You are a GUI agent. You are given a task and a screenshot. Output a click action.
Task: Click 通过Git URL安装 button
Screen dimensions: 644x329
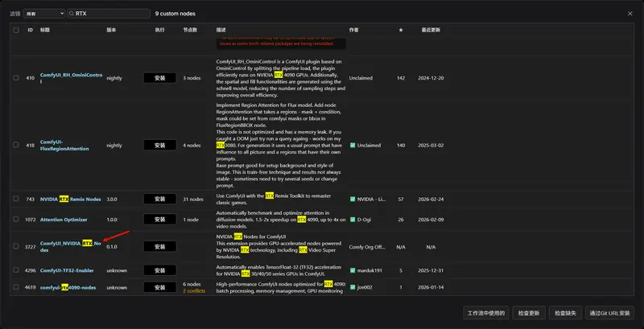click(609, 312)
